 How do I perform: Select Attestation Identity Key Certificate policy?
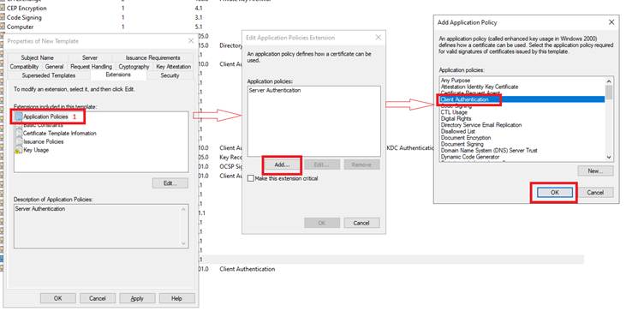(x=480, y=87)
